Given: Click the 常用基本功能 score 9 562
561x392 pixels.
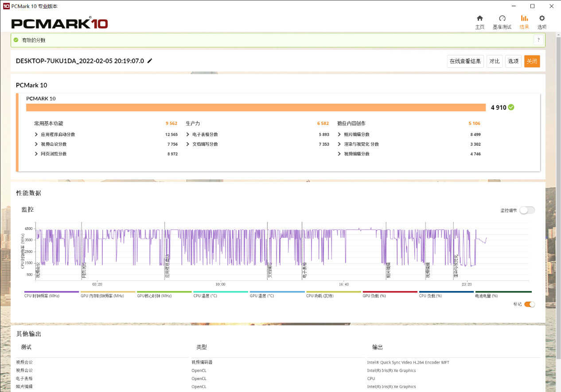Looking at the screenshot, I should pyautogui.click(x=171, y=124).
